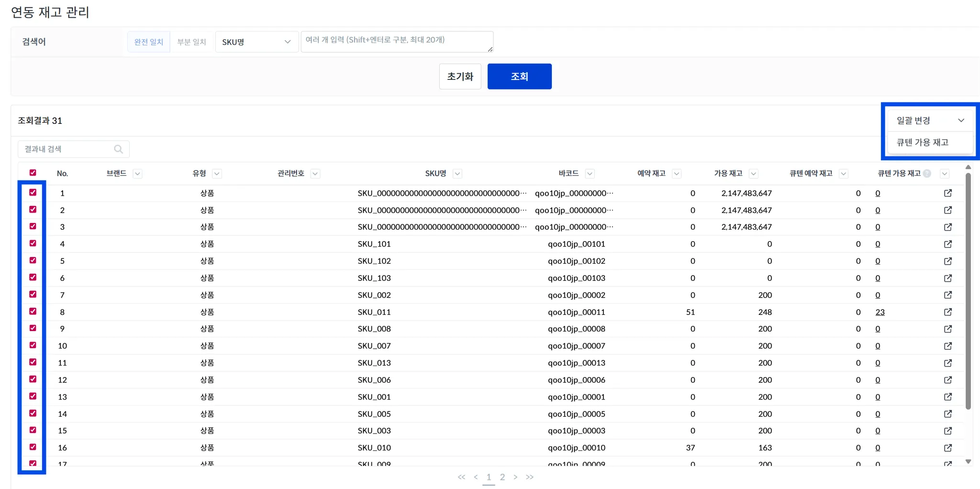The height and width of the screenshot is (489, 980).
Task: Open external link icon for SKU_101 row
Action: (947, 244)
